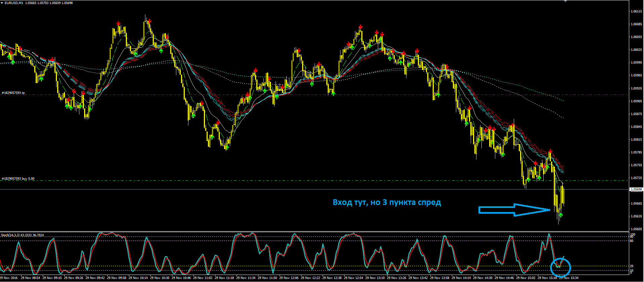Click the 29 Nov 10:46 time label
644x282 pixels.
pos(181,278)
